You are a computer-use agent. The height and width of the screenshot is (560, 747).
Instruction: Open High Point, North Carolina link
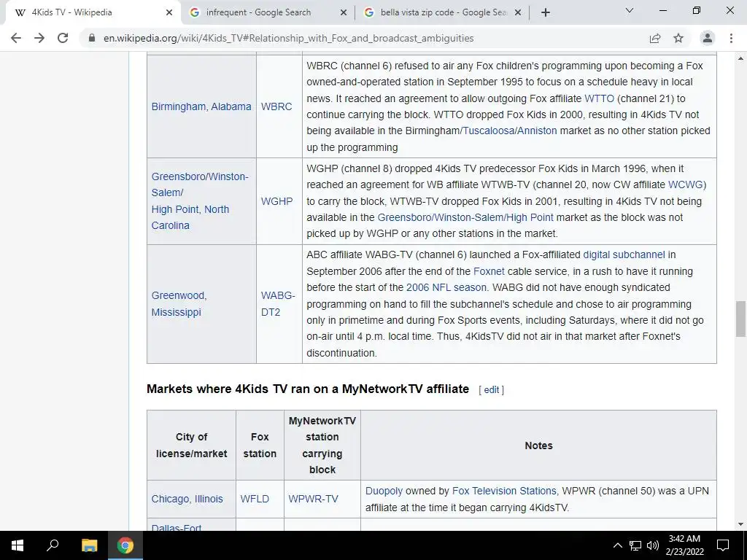[190, 217]
